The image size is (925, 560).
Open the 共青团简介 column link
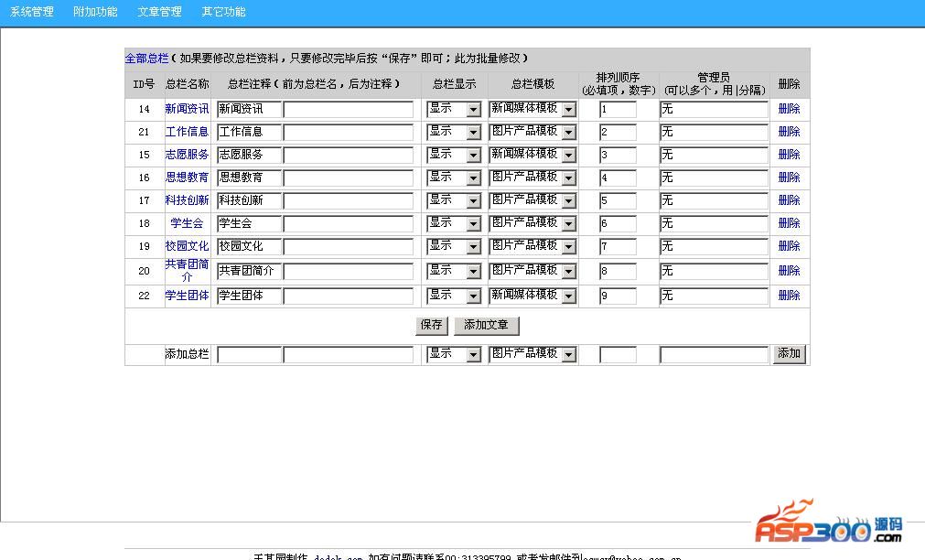(x=187, y=270)
